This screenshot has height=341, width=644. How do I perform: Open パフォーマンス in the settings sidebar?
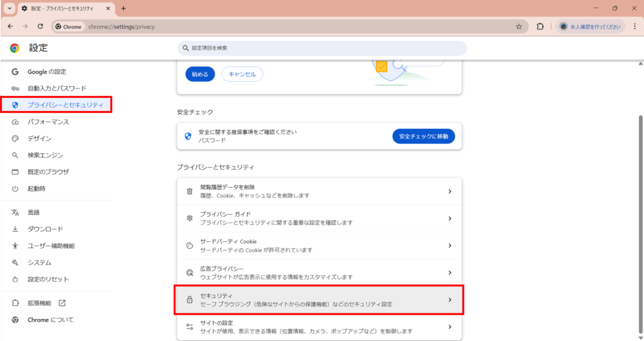click(x=48, y=122)
